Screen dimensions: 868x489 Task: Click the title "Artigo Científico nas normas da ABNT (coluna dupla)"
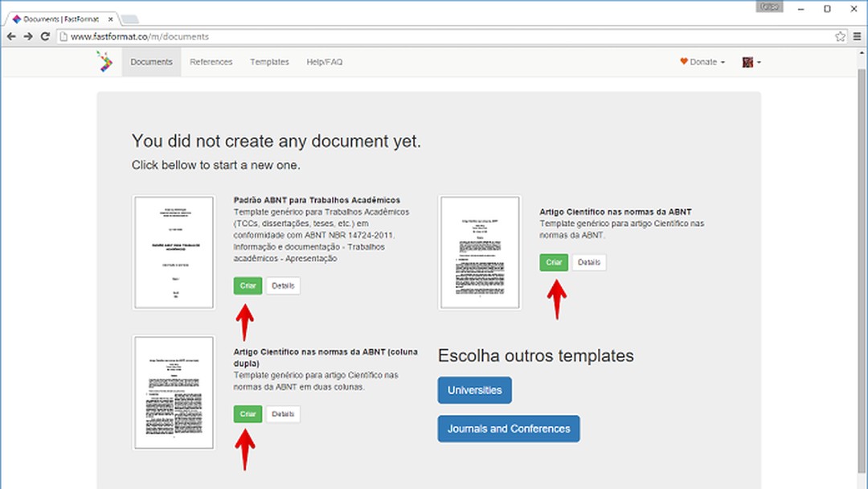pyautogui.click(x=325, y=358)
